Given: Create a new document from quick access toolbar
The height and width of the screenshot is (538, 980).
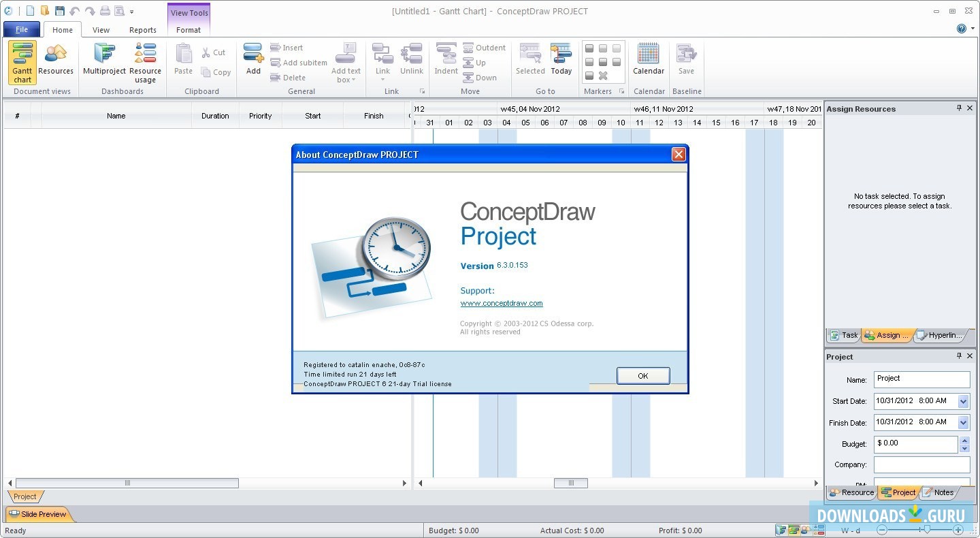Looking at the screenshot, I should 30,11.
